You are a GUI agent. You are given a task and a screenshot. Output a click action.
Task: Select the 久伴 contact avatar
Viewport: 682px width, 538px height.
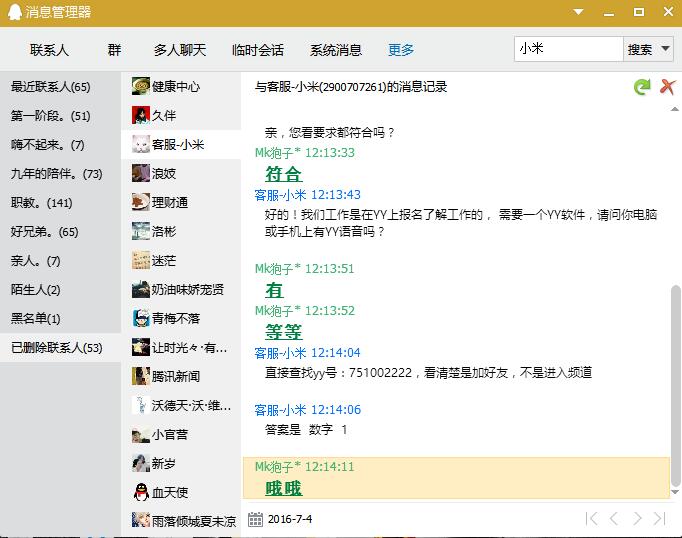click(140, 115)
